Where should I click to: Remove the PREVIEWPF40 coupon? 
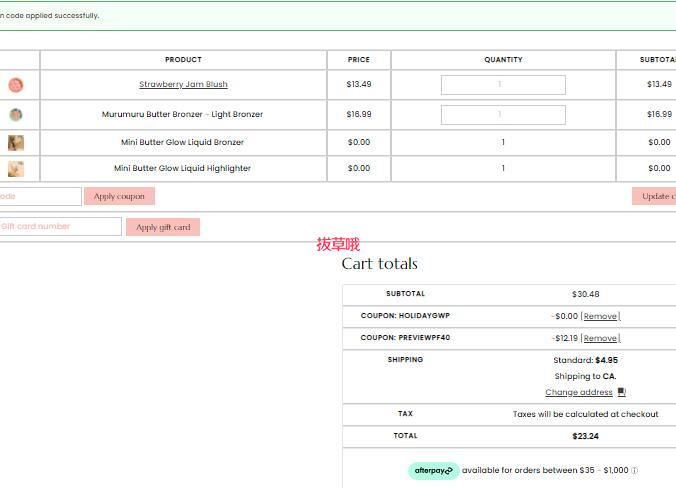click(600, 338)
